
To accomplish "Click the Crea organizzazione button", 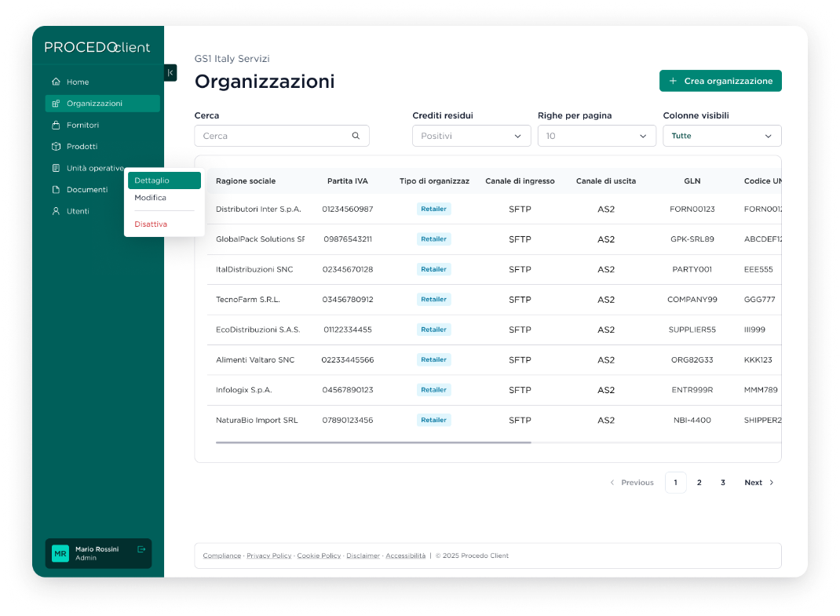I will click(721, 81).
